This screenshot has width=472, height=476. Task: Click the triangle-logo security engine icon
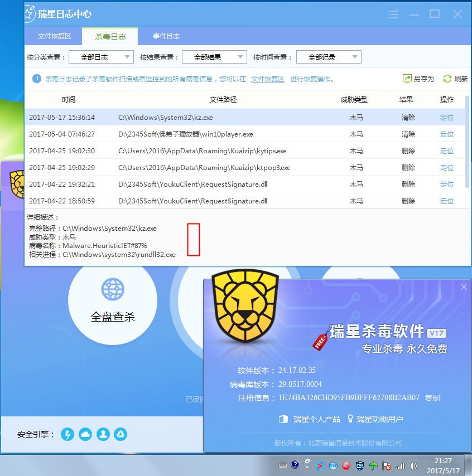tap(121, 434)
